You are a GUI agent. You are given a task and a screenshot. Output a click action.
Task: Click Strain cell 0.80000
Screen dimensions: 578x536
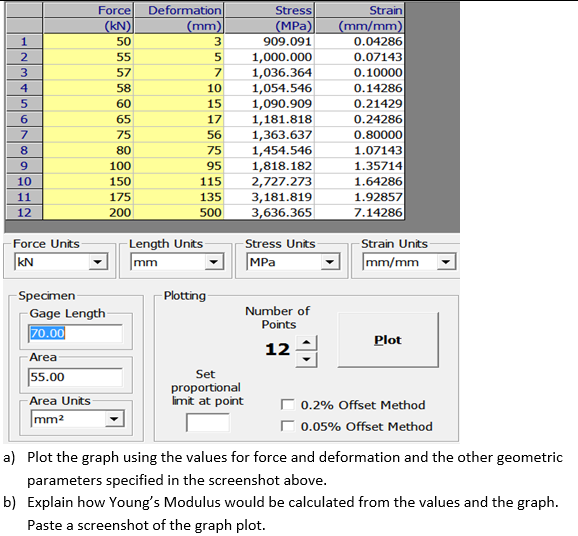point(360,135)
